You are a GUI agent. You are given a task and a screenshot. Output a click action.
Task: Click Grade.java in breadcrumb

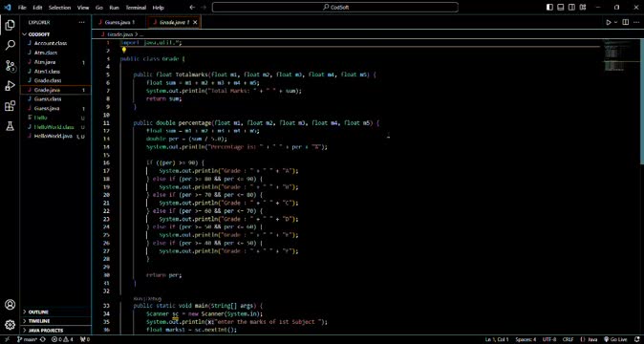pos(120,35)
